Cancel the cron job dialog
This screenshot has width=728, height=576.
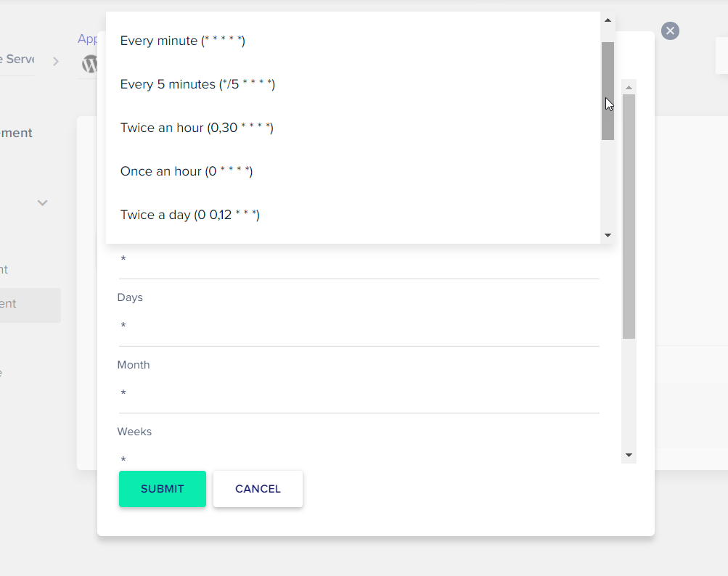point(258,489)
